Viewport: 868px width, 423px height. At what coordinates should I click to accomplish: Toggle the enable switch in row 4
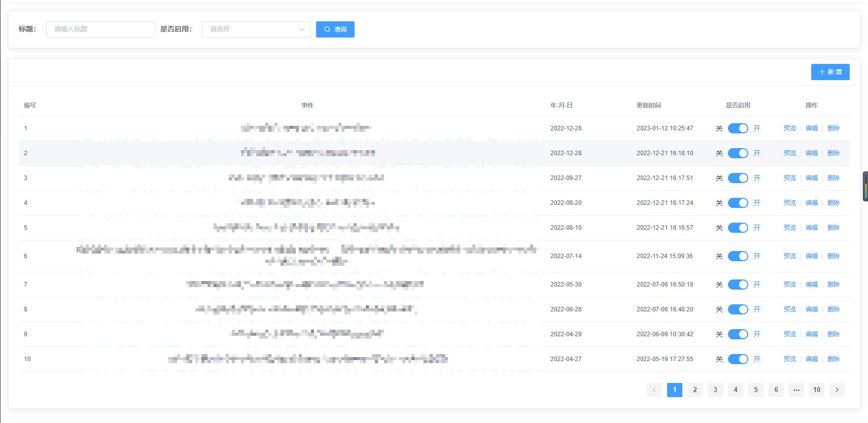pos(738,203)
